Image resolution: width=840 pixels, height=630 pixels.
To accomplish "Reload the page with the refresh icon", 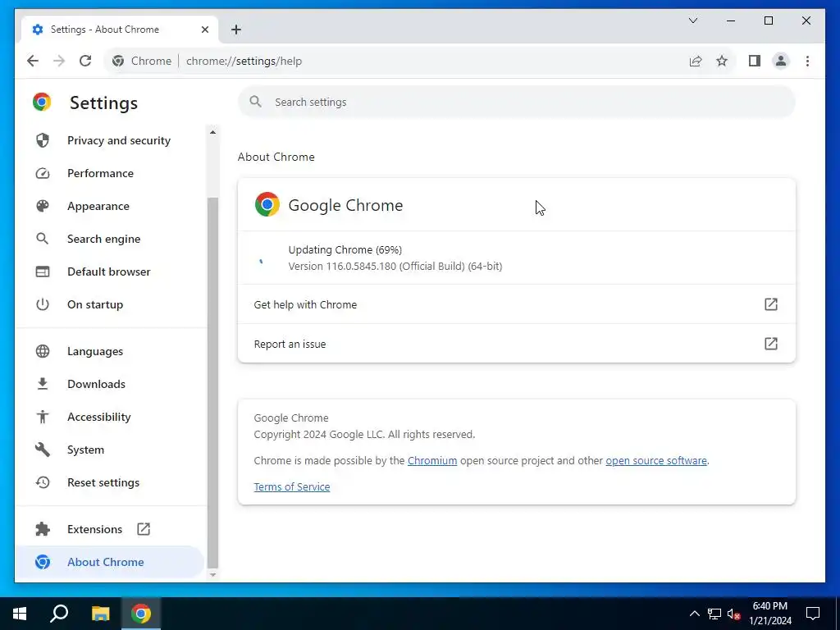I will (85, 61).
